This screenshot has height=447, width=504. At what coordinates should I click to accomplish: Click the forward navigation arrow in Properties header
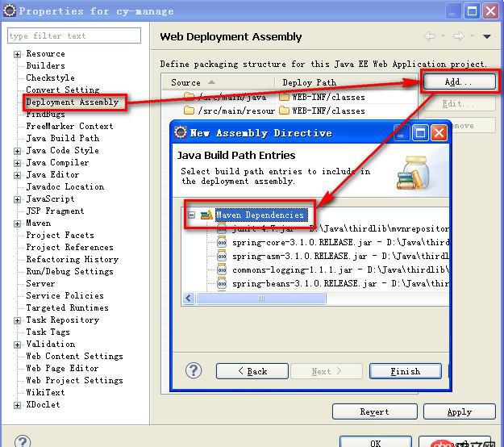(459, 36)
